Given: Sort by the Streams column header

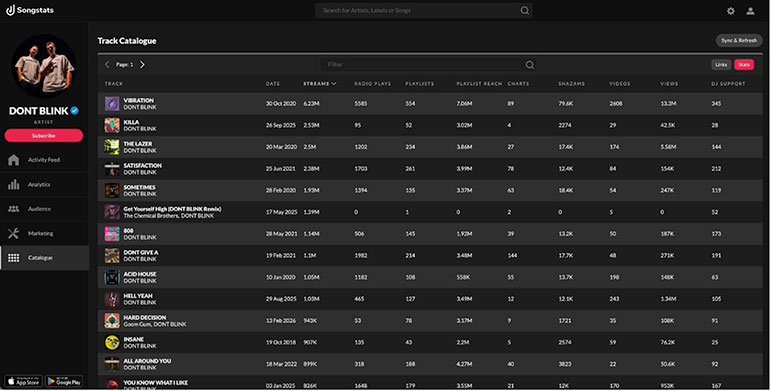Looking at the screenshot, I should (320, 84).
